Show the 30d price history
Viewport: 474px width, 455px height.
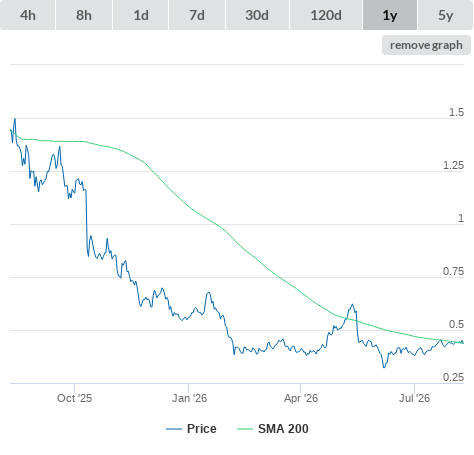point(257,15)
